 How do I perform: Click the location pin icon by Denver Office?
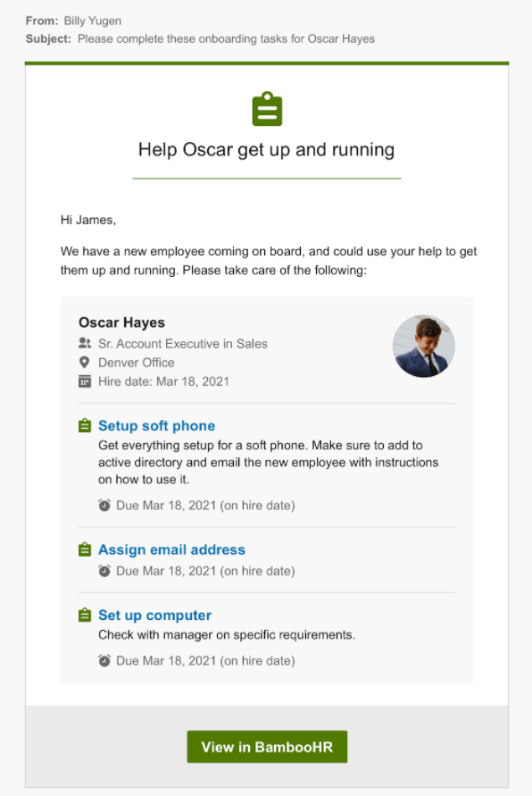(85, 362)
